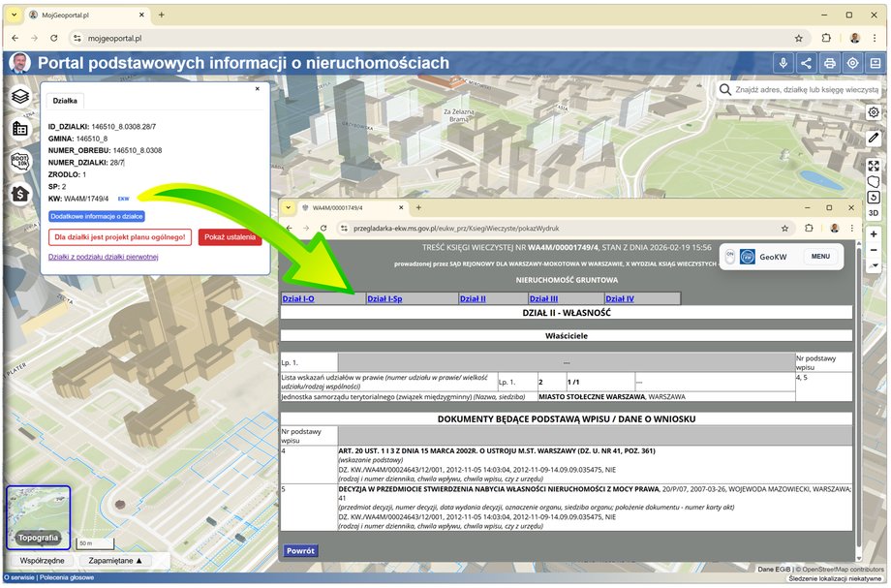
Task: Click the buildings icon in left sidebar
Action: coord(19,129)
